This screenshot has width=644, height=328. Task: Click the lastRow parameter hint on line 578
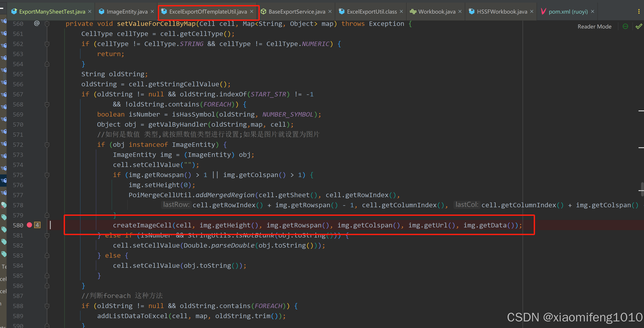pos(176,205)
